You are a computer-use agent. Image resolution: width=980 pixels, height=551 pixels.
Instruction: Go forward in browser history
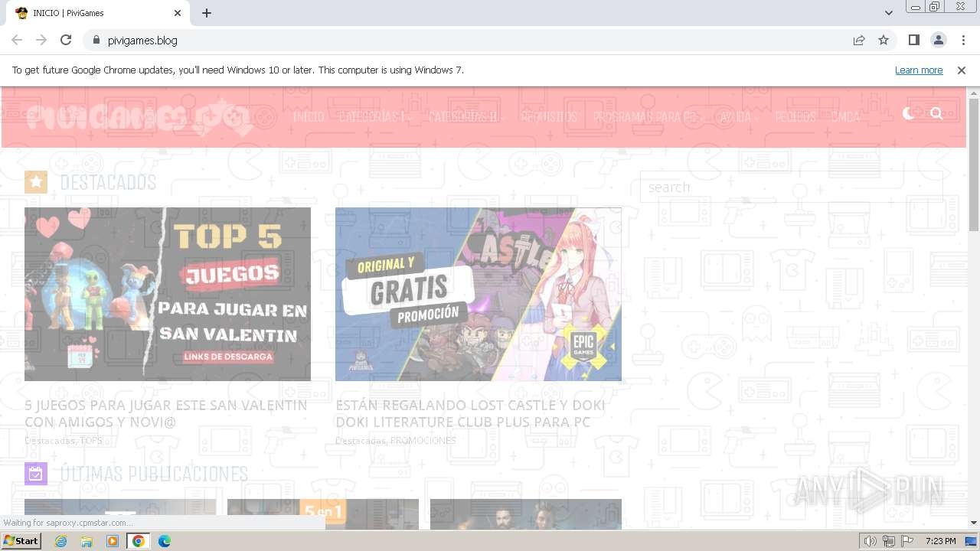point(41,40)
